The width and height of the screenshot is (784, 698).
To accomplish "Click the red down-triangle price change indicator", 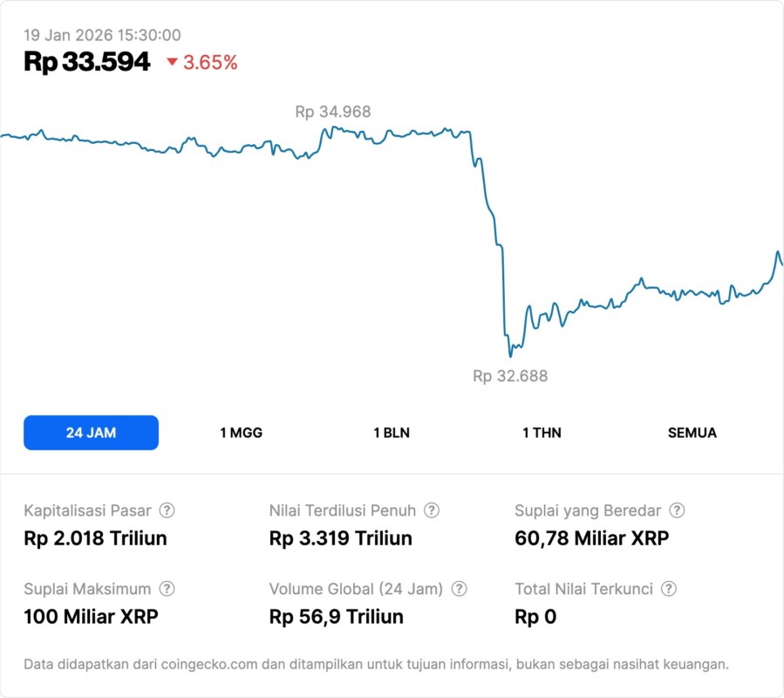I will click(x=172, y=62).
